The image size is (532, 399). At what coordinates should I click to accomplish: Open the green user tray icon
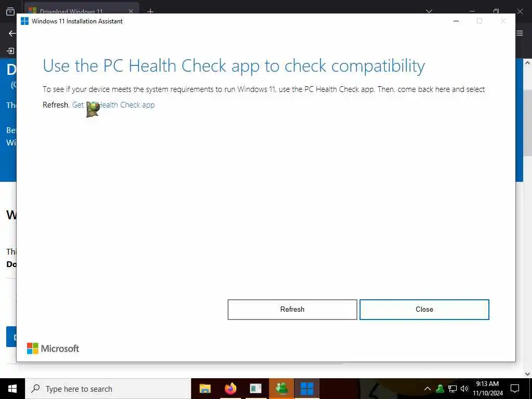pos(440,389)
